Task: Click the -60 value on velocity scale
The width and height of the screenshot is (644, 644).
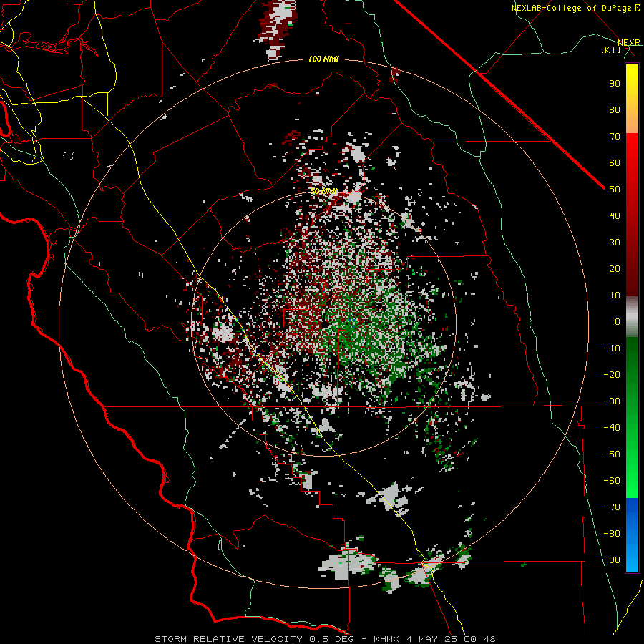Action: (612, 481)
